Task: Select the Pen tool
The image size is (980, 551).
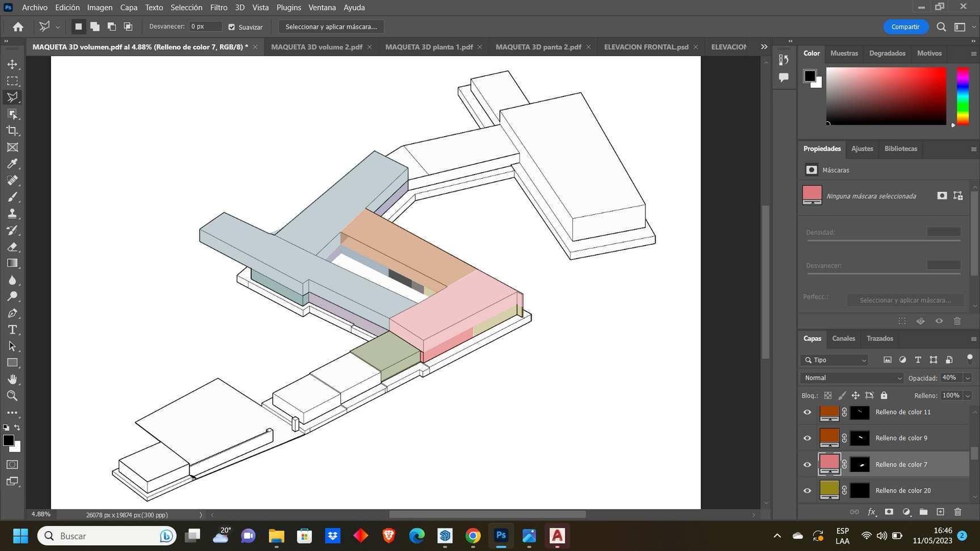Action: (x=12, y=313)
